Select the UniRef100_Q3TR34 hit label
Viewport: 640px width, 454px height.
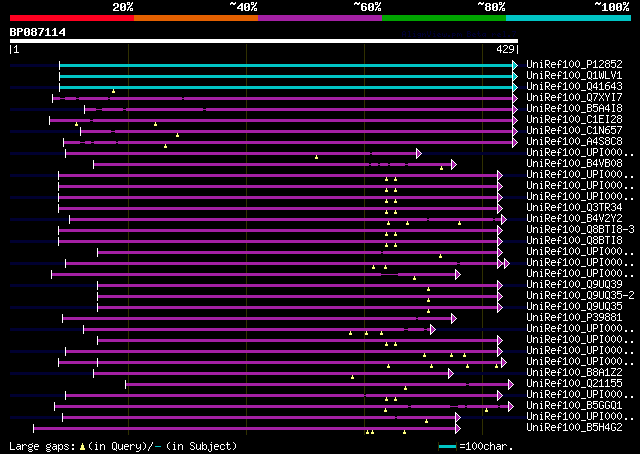559,208
